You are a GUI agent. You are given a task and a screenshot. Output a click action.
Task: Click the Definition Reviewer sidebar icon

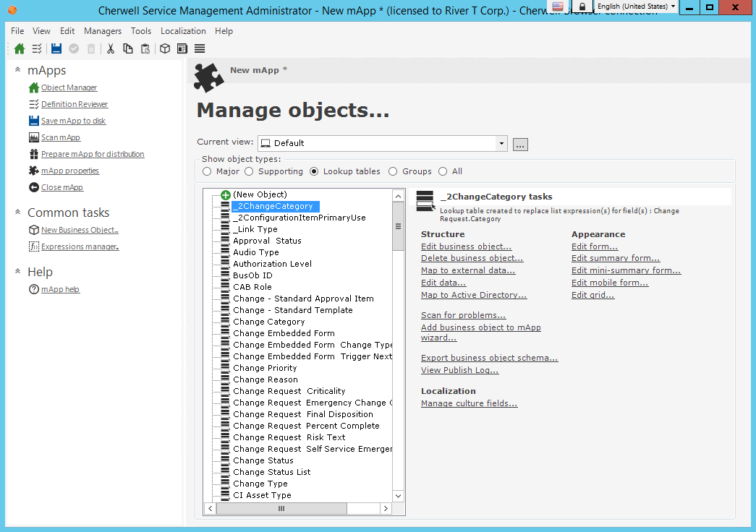pos(34,104)
